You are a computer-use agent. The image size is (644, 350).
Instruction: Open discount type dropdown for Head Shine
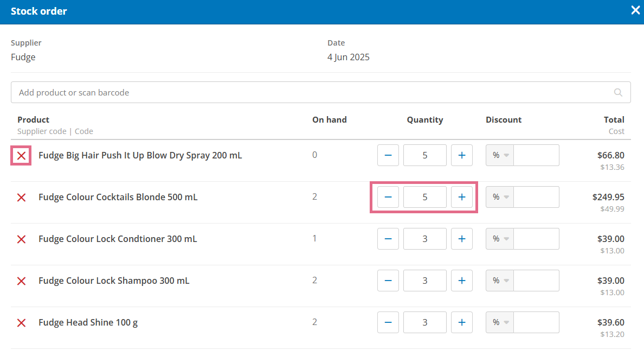click(x=500, y=322)
